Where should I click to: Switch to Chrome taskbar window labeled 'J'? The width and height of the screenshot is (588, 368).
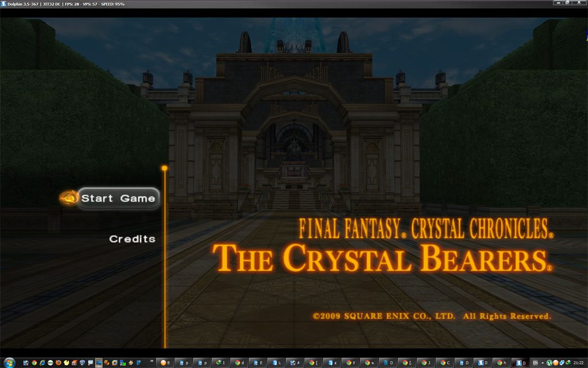[425, 363]
